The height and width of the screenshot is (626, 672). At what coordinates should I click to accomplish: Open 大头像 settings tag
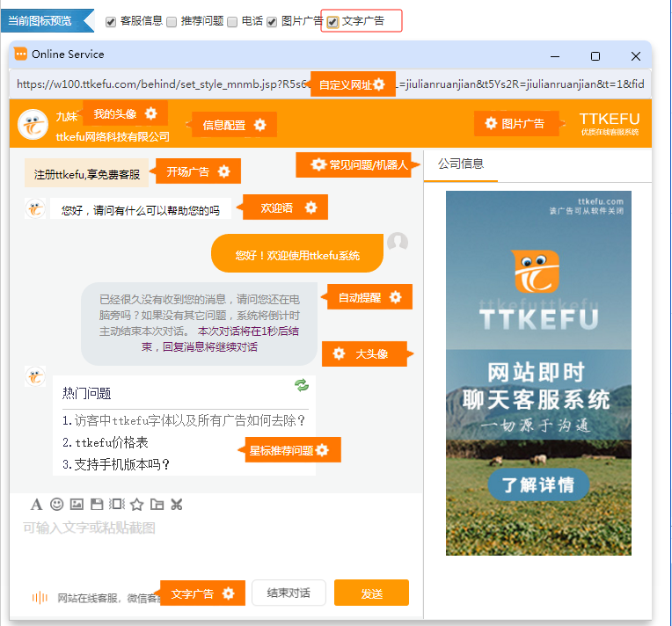pos(364,354)
